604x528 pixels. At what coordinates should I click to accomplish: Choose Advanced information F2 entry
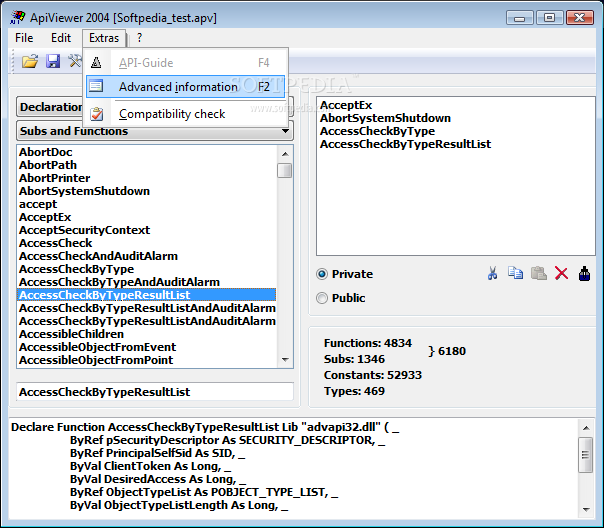[x=186, y=87]
